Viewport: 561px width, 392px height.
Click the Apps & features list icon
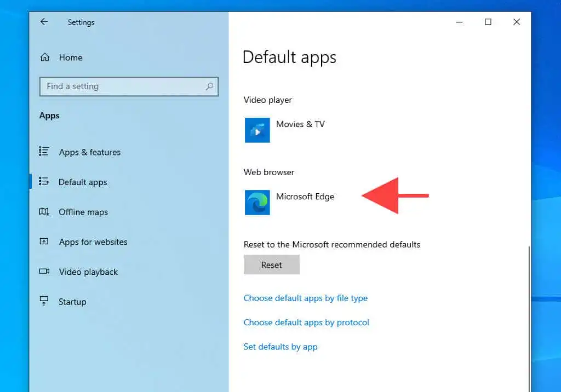[44, 151]
